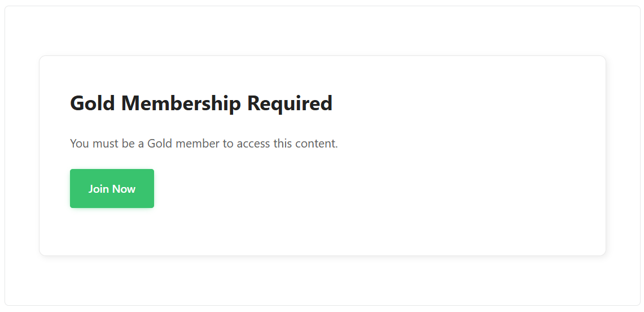644x312 pixels.
Task: Click the word must in the message
Action: (x=106, y=144)
